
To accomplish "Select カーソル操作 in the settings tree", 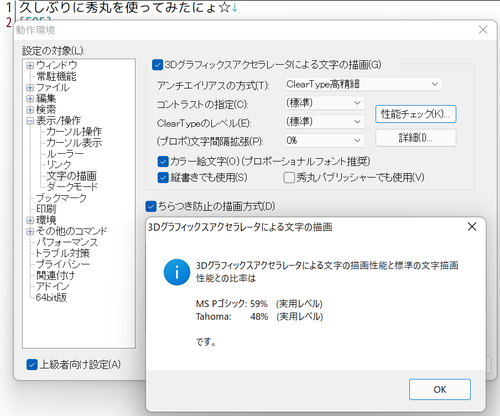I will click(74, 132).
